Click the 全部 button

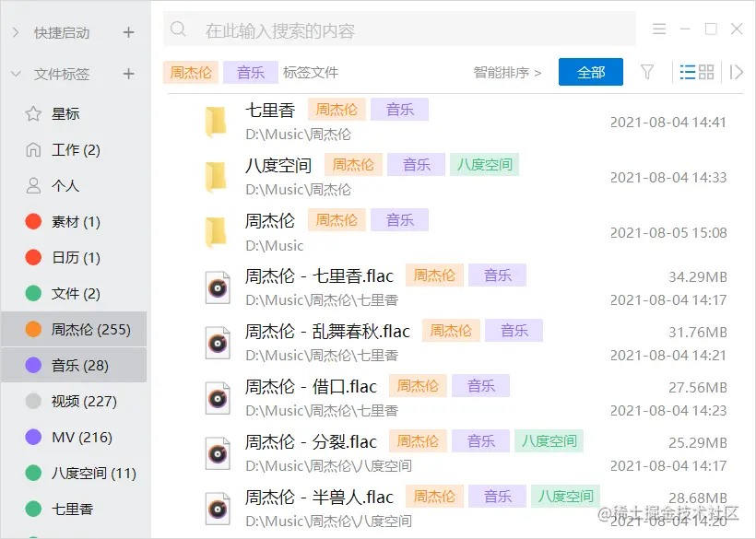pos(591,72)
